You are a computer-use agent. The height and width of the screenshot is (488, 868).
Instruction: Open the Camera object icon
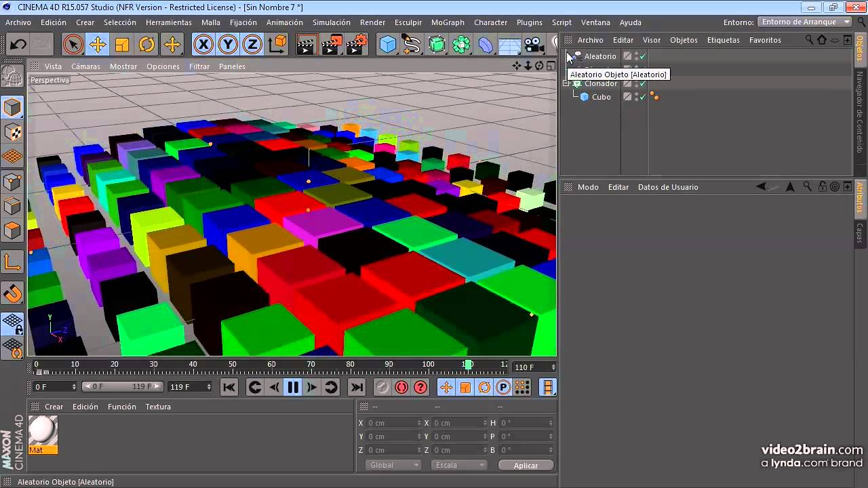coord(534,45)
